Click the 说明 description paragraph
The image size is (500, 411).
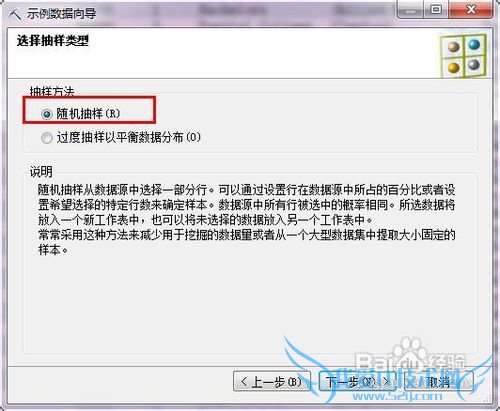click(247, 219)
